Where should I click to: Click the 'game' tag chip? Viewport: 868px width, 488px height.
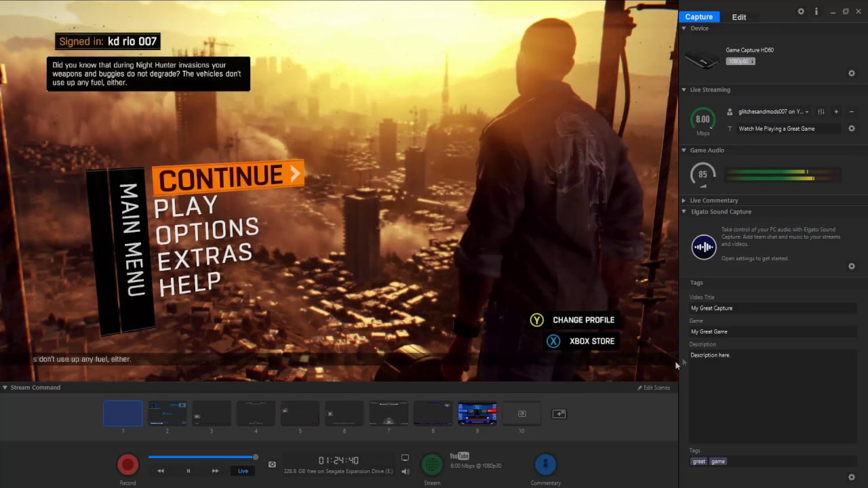tap(718, 462)
